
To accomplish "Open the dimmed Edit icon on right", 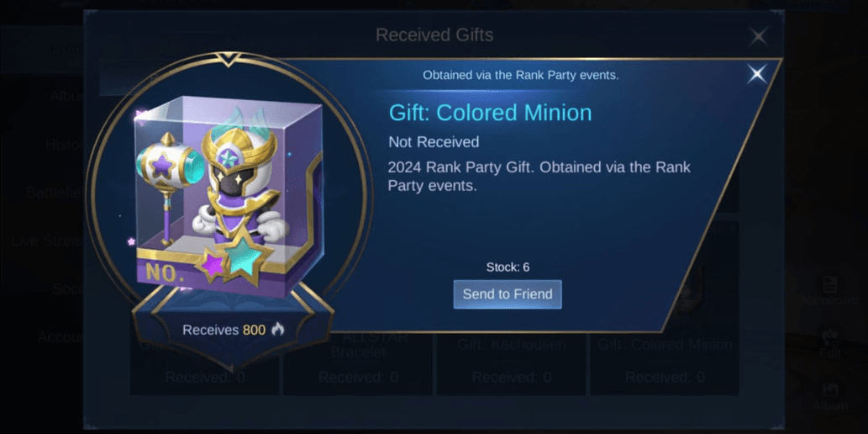I will point(830,344).
